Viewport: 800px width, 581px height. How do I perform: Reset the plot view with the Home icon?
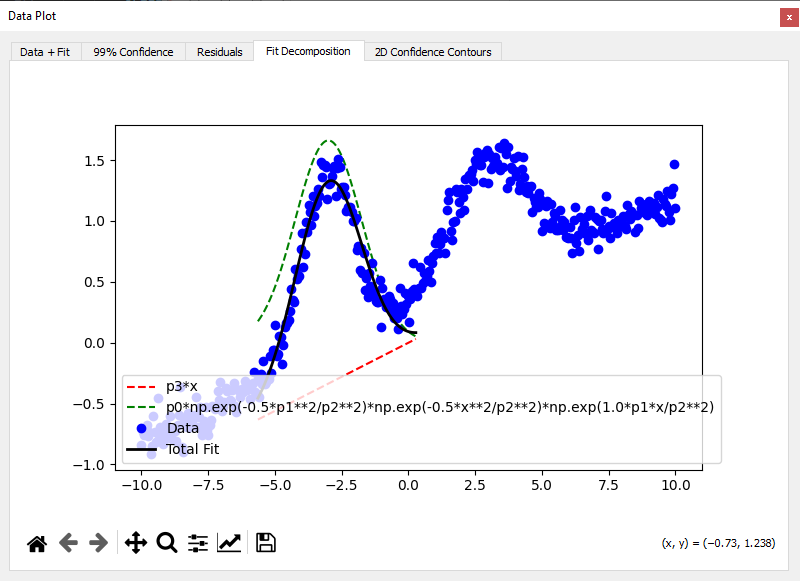click(x=37, y=543)
